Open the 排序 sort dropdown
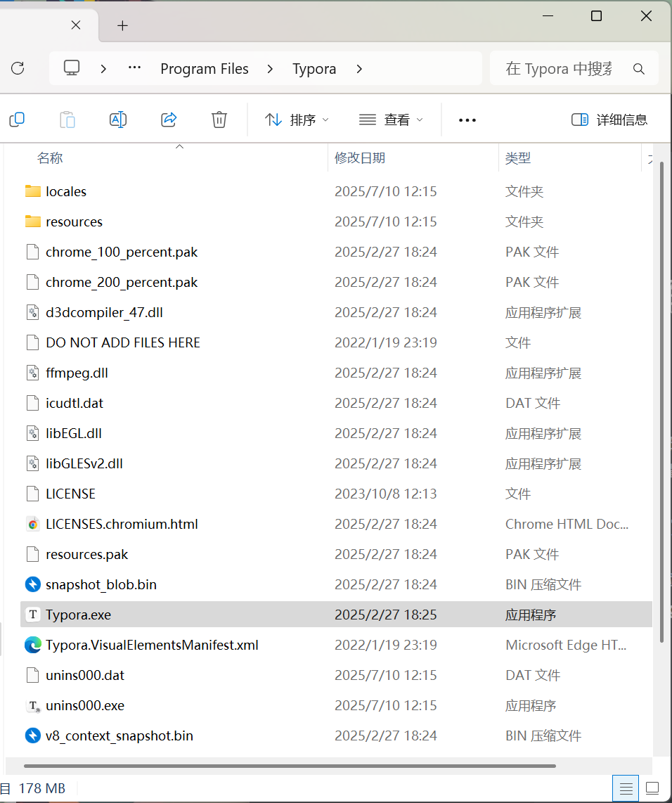Screen dimensions: 672x803 pos(297,120)
